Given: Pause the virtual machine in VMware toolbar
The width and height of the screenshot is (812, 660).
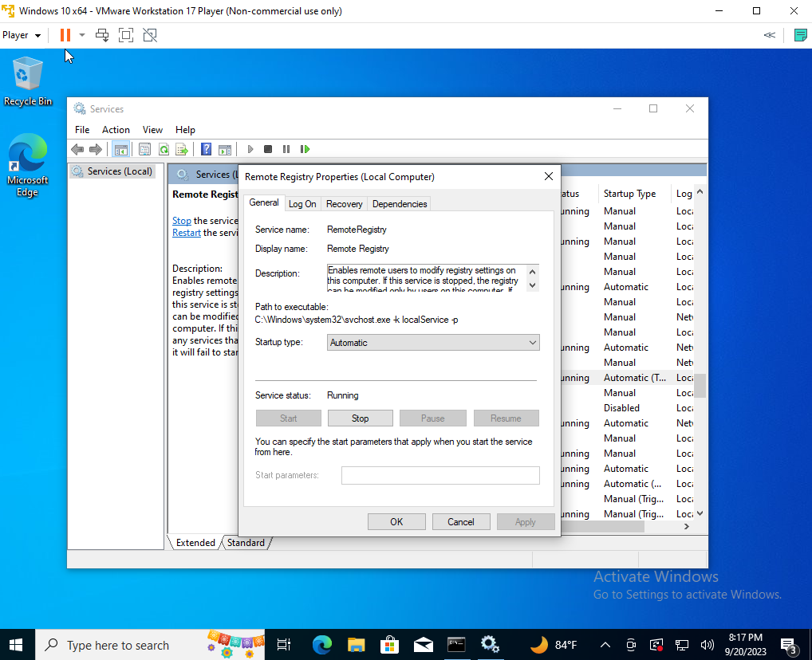Looking at the screenshot, I should point(65,35).
